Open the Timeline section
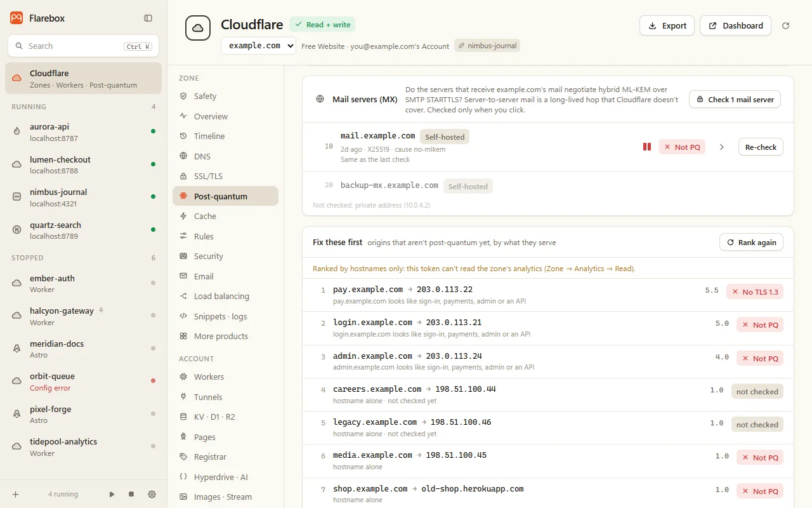 [225, 136]
